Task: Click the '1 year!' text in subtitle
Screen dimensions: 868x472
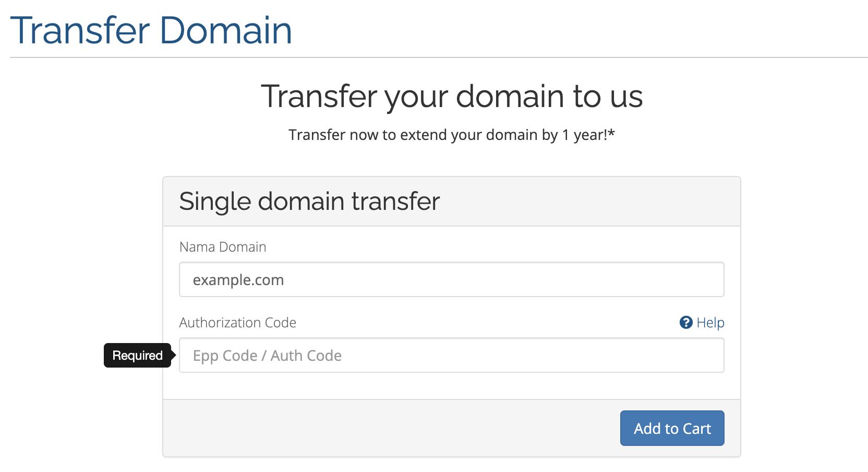Action: (x=584, y=135)
